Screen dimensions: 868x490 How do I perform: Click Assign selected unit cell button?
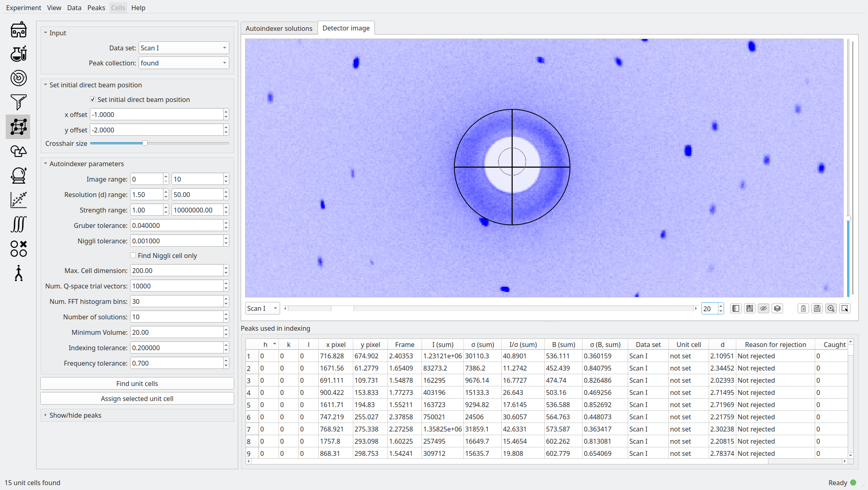pyautogui.click(x=137, y=399)
